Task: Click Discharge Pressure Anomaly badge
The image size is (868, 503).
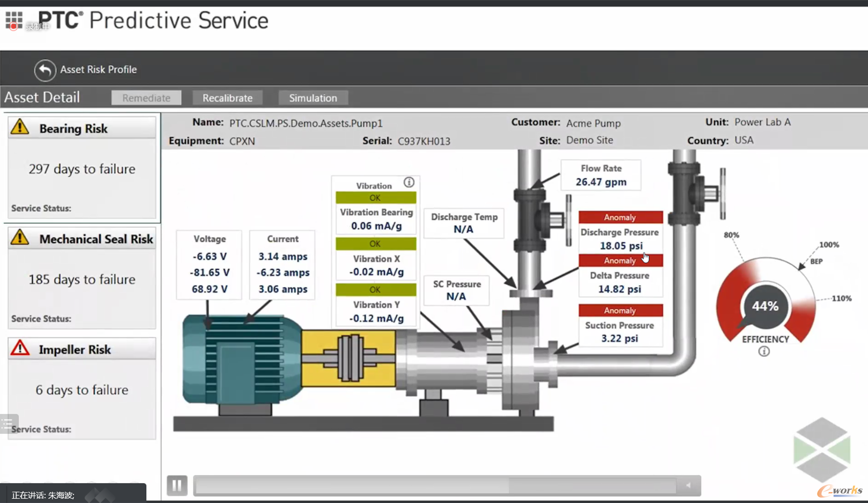Action: 620,217
